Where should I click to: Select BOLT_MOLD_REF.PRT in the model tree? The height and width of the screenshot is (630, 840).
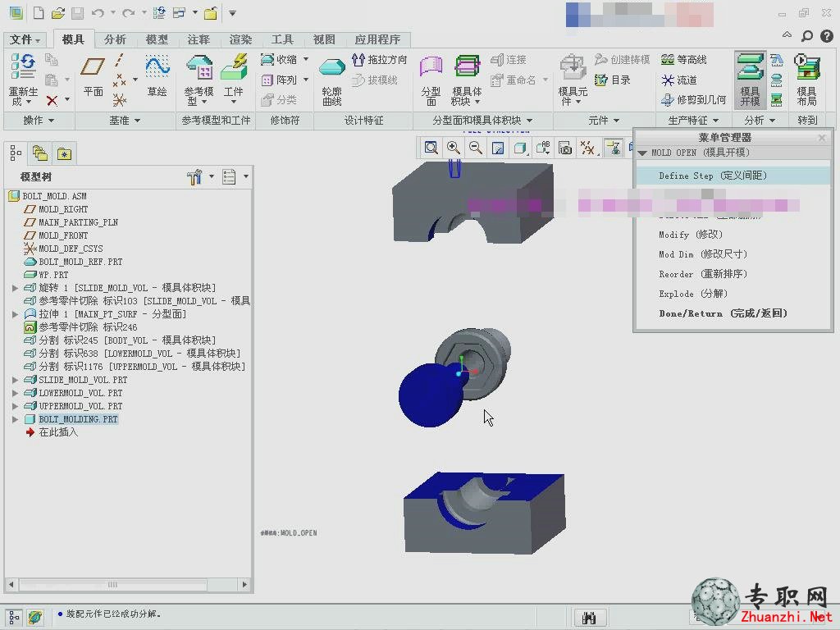[80, 262]
